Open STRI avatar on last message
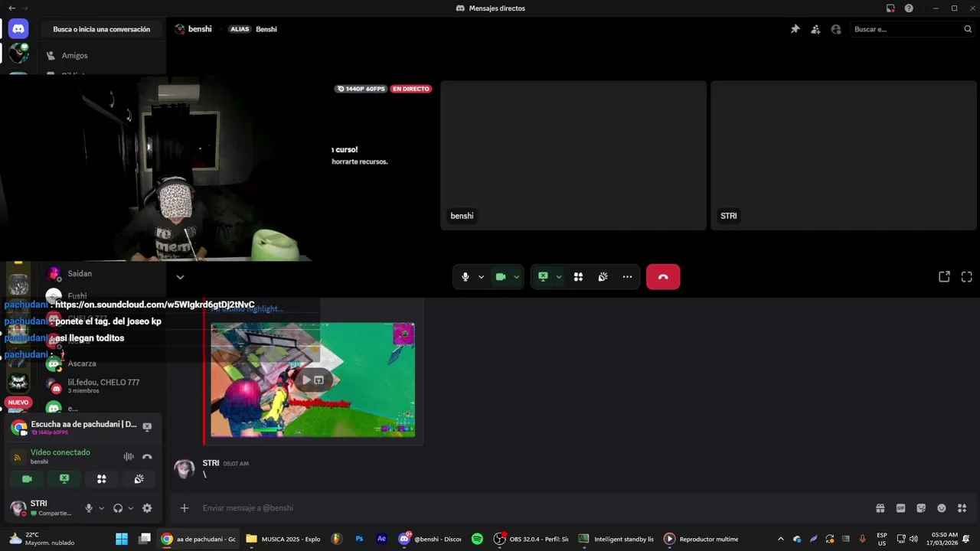This screenshot has height=551, width=980. (x=185, y=469)
